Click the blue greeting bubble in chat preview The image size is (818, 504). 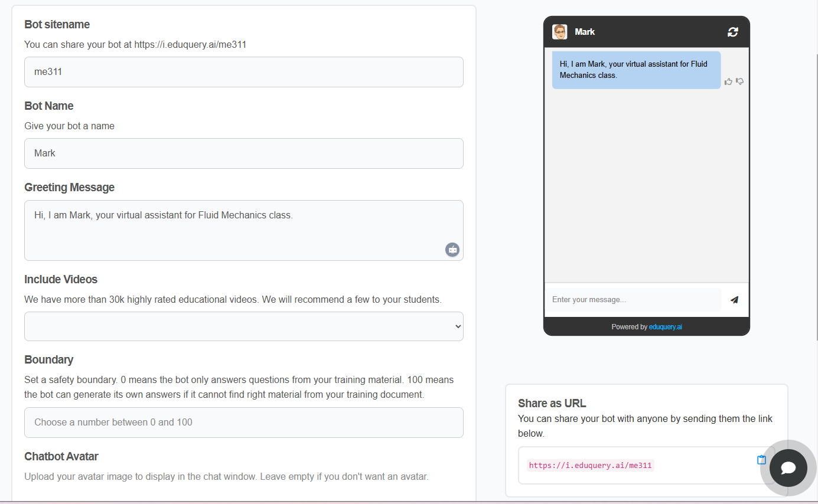click(x=636, y=70)
